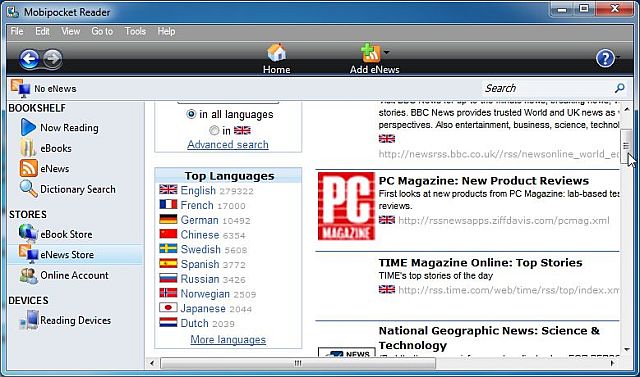Open eNews via its orange RSS icon

click(29, 169)
